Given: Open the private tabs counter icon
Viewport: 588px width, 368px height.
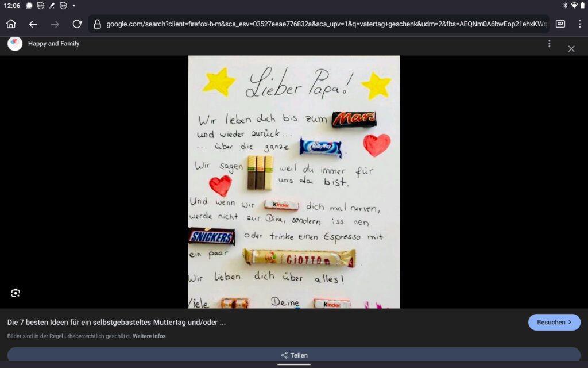Looking at the screenshot, I should [x=560, y=24].
